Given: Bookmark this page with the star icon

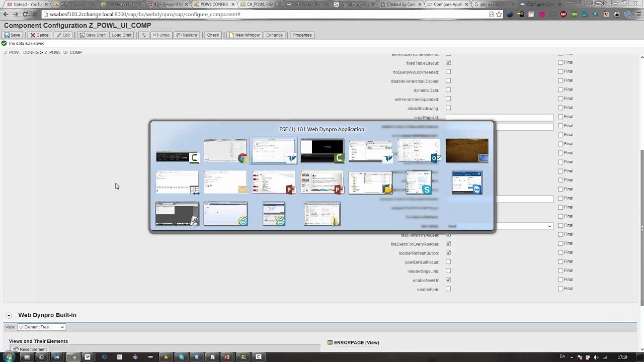Looking at the screenshot, I should 499,14.
